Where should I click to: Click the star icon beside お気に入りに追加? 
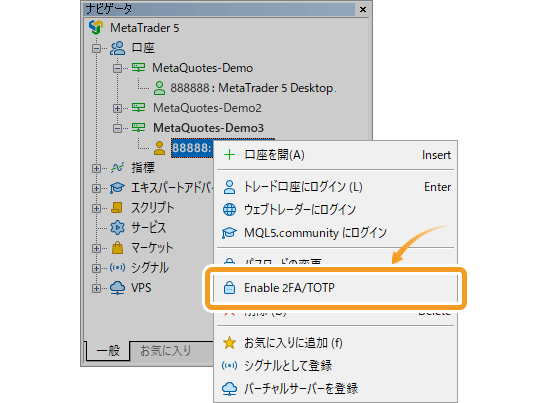tap(229, 343)
